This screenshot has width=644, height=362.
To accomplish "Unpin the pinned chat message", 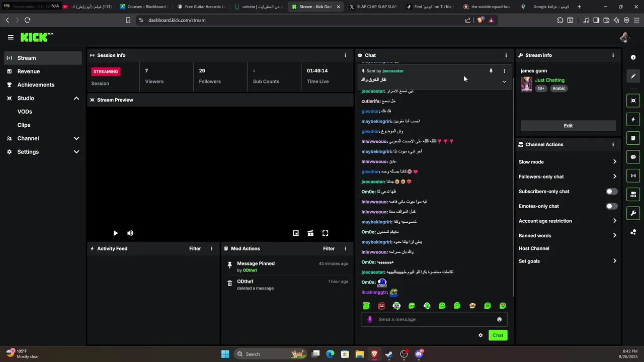I will point(491,71).
